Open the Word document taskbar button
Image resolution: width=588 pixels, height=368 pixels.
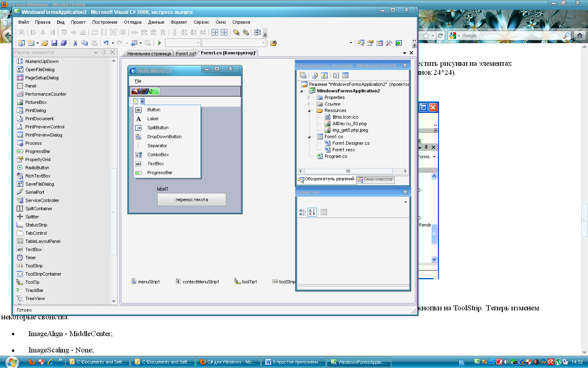tap(294, 362)
